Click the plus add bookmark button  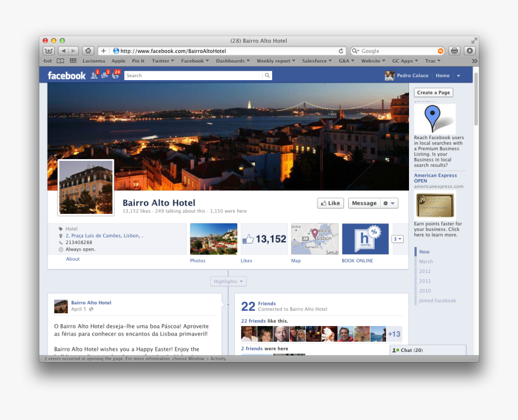tap(104, 51)
